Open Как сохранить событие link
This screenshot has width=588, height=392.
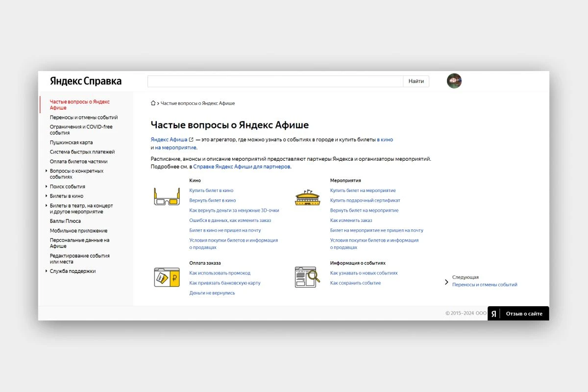click(355, 283)
